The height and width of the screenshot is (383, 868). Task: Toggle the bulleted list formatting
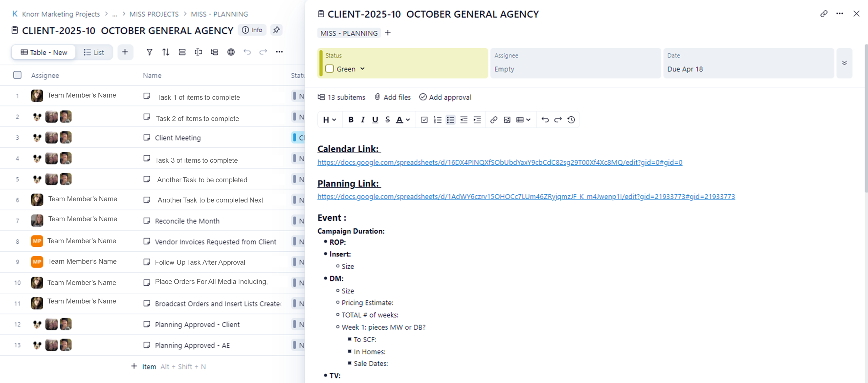click(450, 120)
